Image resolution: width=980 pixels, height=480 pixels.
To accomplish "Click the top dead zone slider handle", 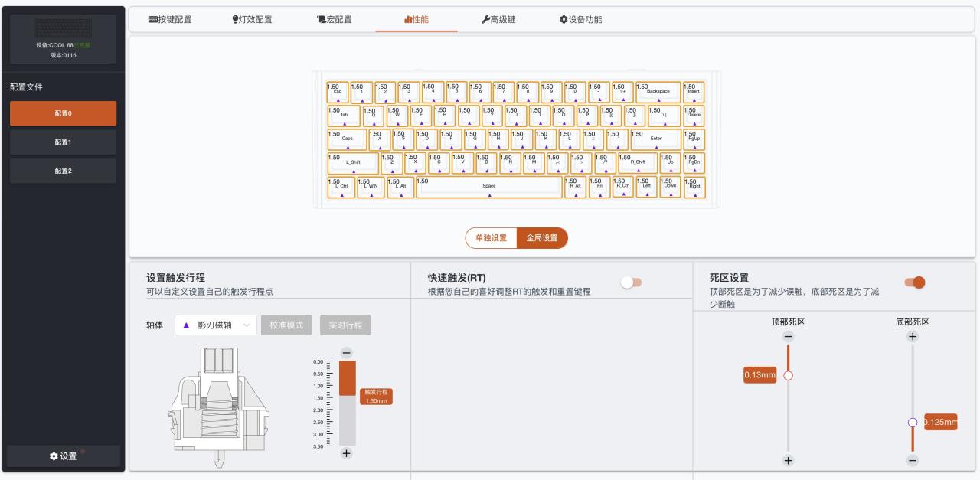I will point(788,376).
